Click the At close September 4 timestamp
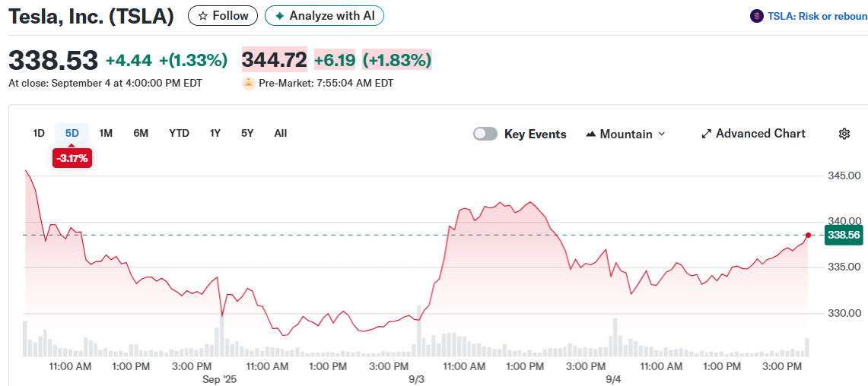Viewport: 868px width, 386px height. [105, 84]
